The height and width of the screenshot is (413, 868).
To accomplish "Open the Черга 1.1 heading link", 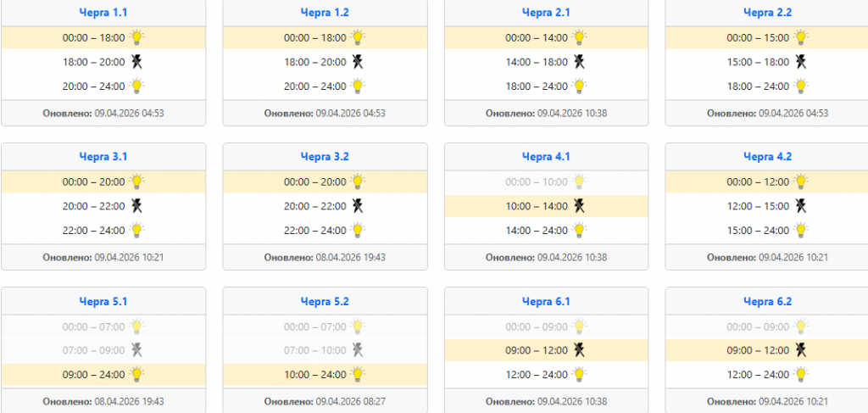I will coord(103,13).
